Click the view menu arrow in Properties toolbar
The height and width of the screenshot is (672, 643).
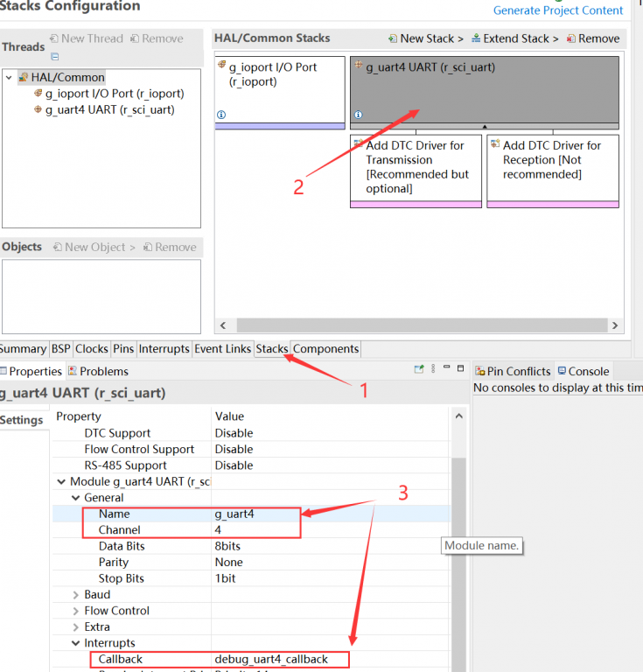coord(433,370)
